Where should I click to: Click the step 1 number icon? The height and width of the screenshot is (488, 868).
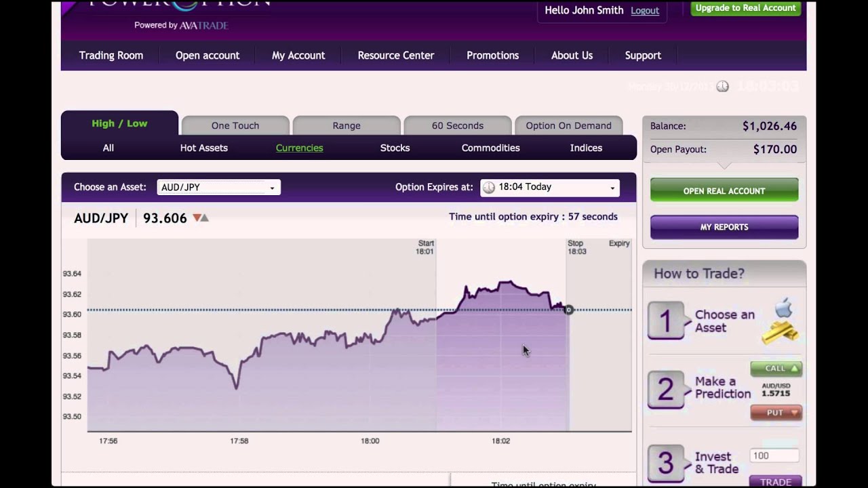pos(666,321)
